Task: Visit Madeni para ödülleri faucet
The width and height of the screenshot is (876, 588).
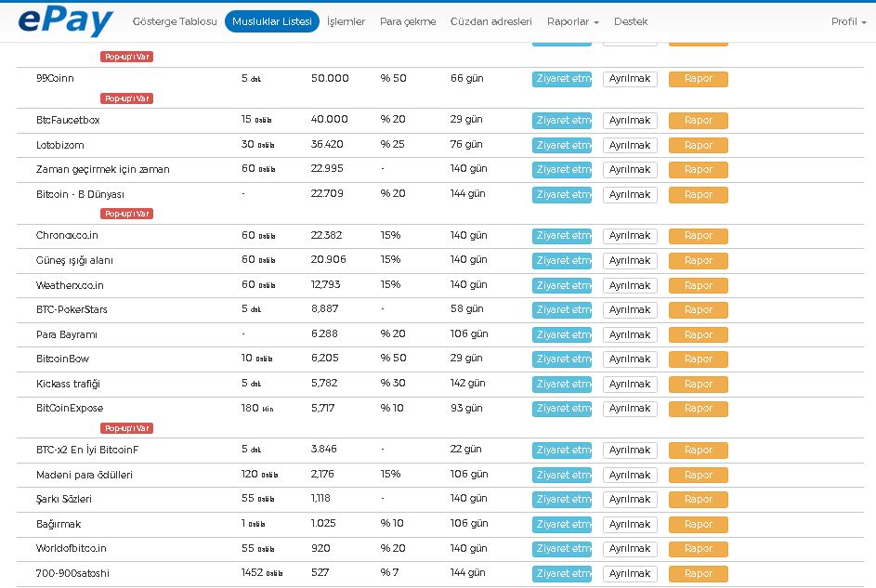Action: pyautogui.click(x=561, y=476)
